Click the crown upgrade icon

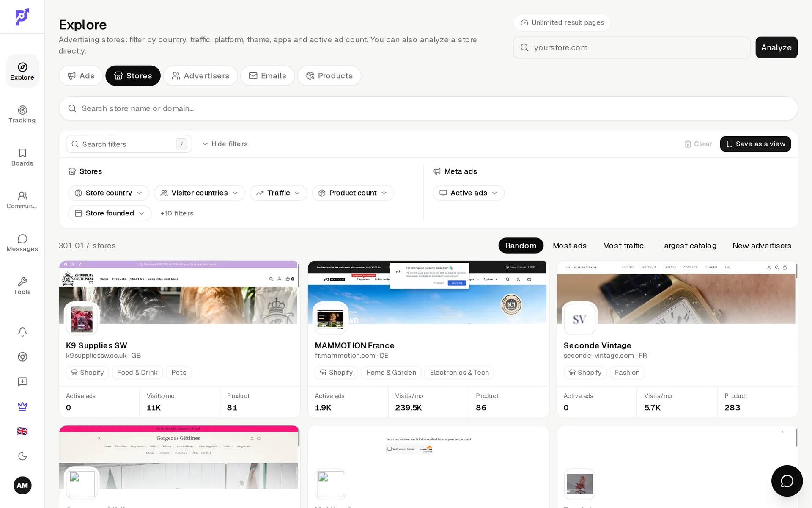(x=22, y=406)
